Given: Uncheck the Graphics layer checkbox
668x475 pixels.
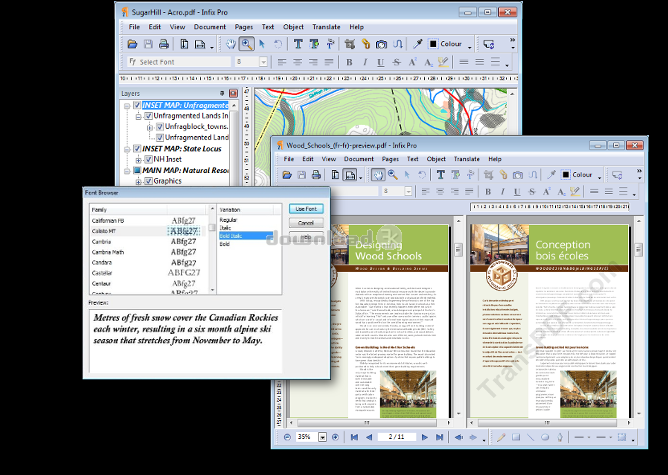Looking at the screenshot, I should point(147,181).
